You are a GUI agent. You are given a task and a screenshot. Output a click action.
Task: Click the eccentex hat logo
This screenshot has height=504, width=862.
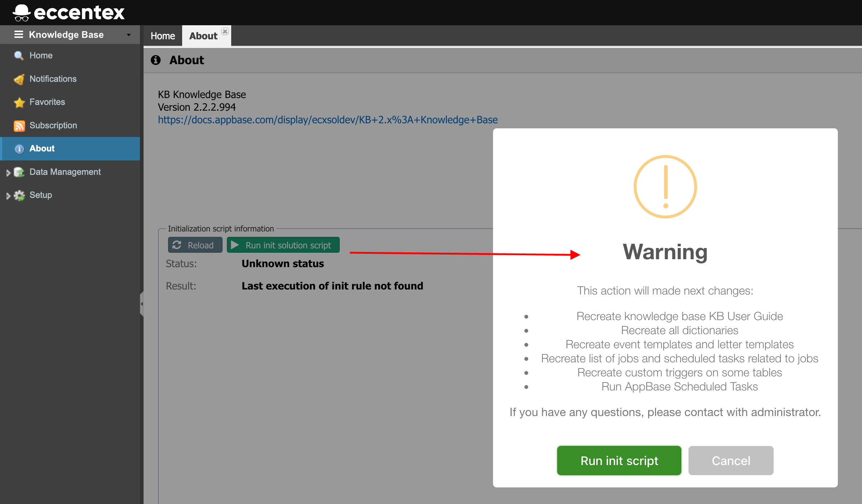click(x=21, y=13)
